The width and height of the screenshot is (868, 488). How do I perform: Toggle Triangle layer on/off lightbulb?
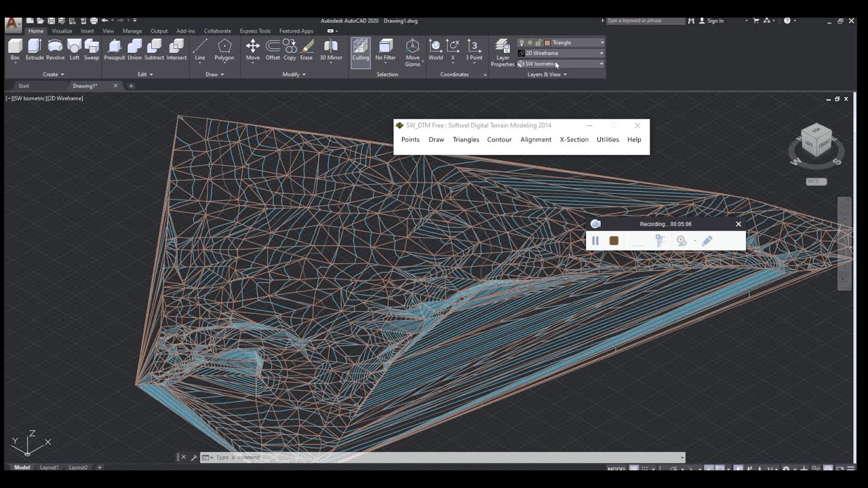click(x=521, y=43)
